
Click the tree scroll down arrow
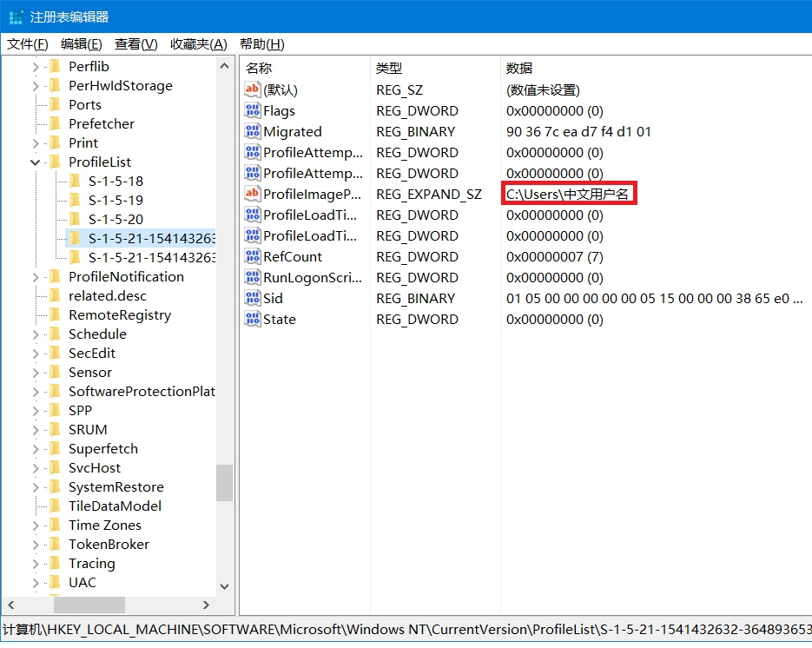224,586
